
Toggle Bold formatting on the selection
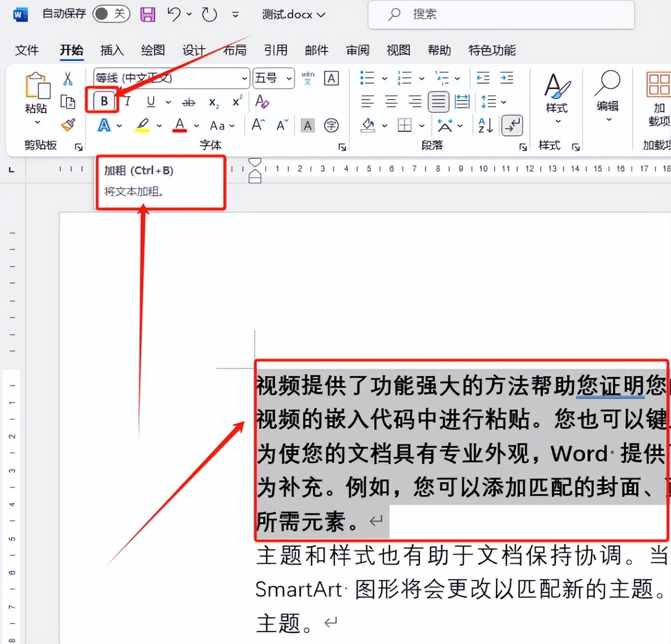[103, 101]
